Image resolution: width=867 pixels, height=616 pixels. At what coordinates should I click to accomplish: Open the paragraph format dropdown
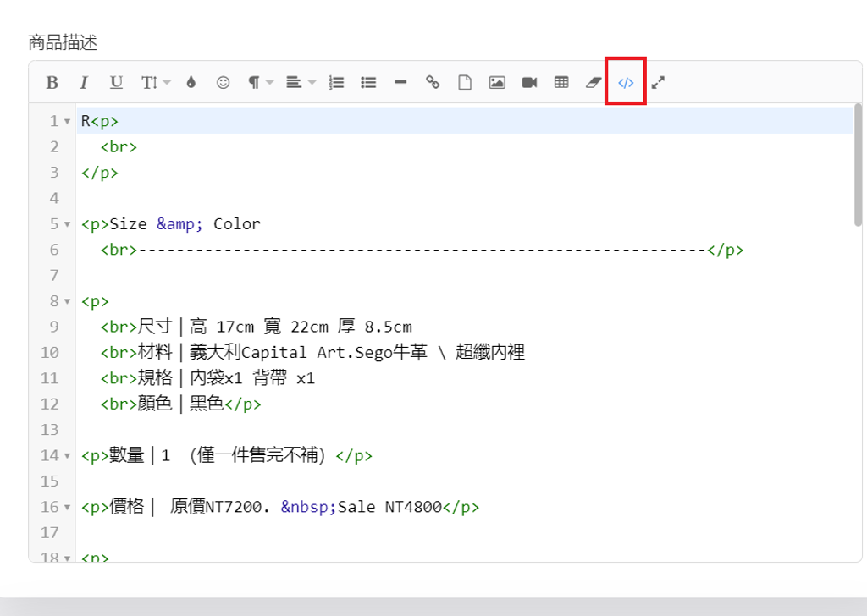260,82
